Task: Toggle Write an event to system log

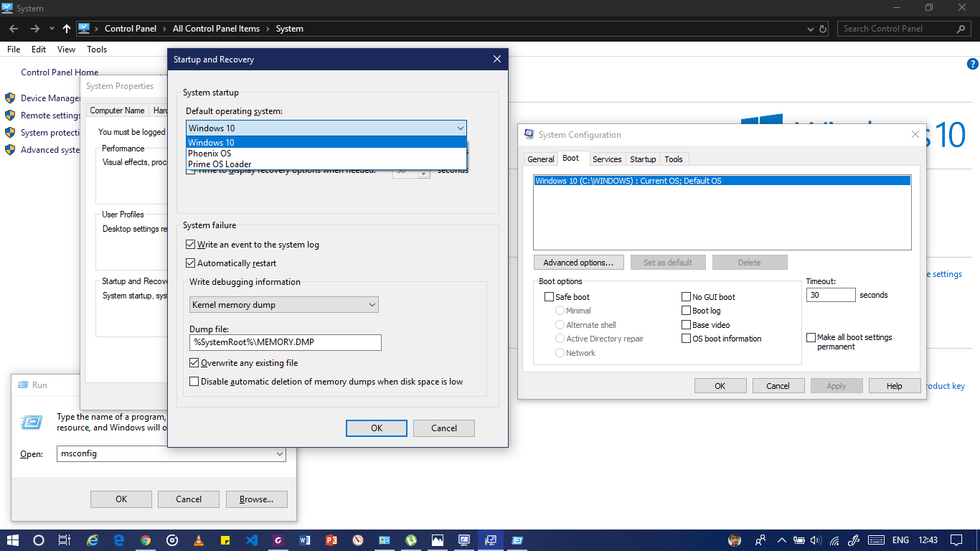Action: coord(192,245)
